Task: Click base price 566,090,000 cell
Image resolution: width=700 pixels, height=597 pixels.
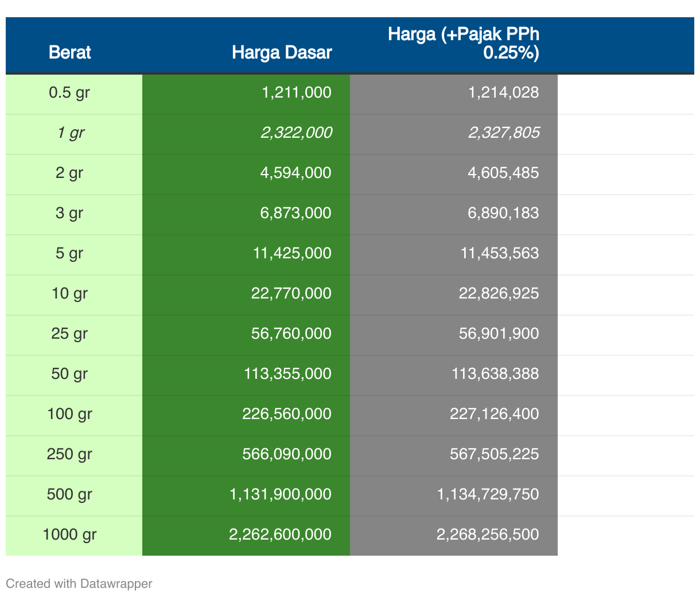Action: [x=286, y=454]
